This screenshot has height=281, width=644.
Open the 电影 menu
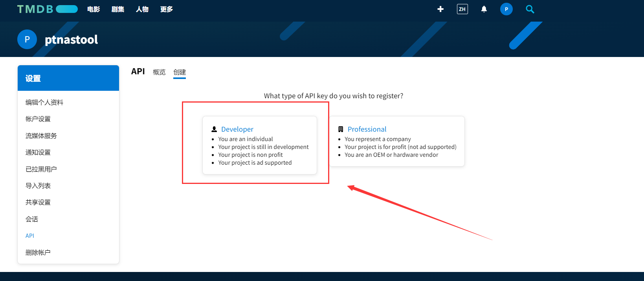click(94, 9)
